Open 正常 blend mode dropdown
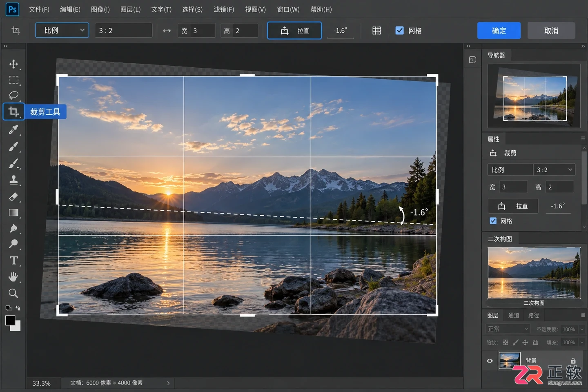This screenshot has height=392, width=588. 508,329
